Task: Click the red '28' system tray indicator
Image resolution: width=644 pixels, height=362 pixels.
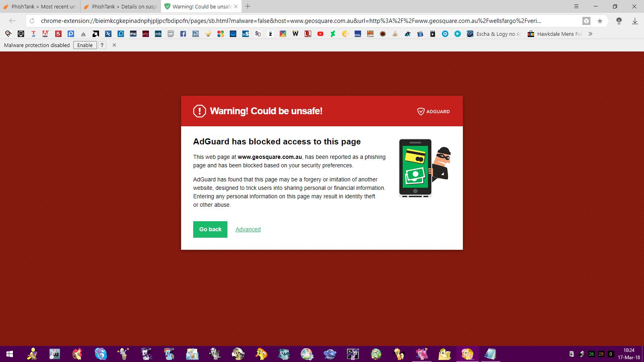Action: [x=601, y=354]
